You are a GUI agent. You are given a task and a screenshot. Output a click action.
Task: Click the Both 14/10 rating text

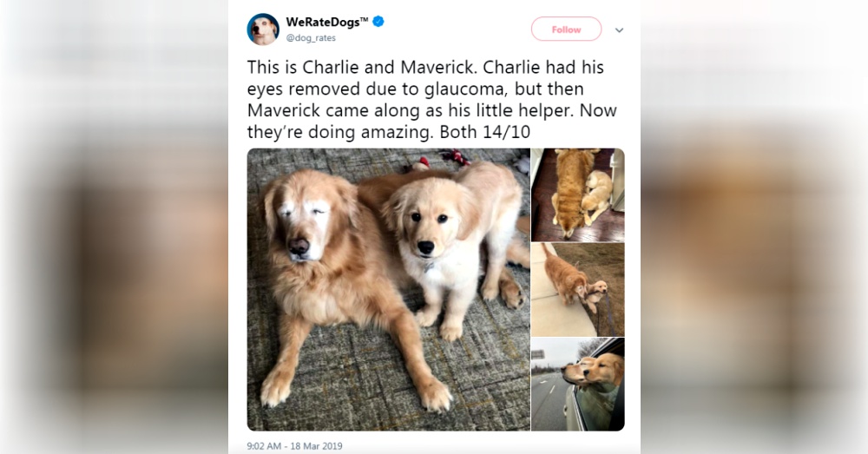pos(485,132)
